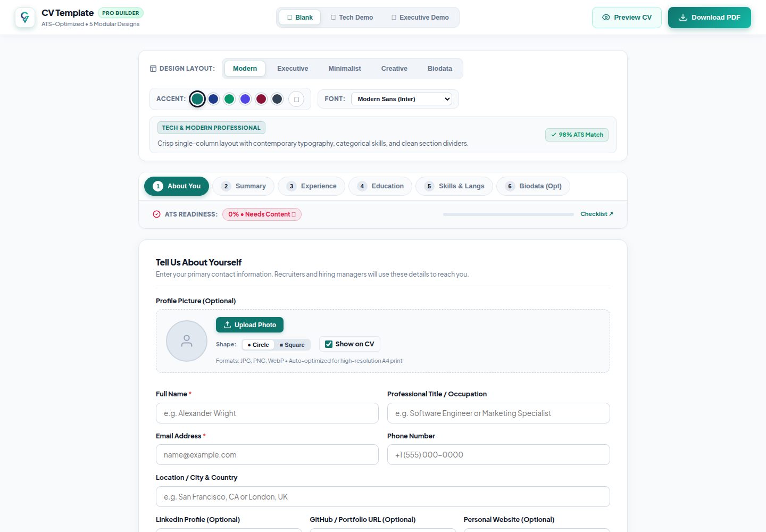The image size is (766, 532).
Task: Select the Biodata design layout
Action: coord(440,69)
